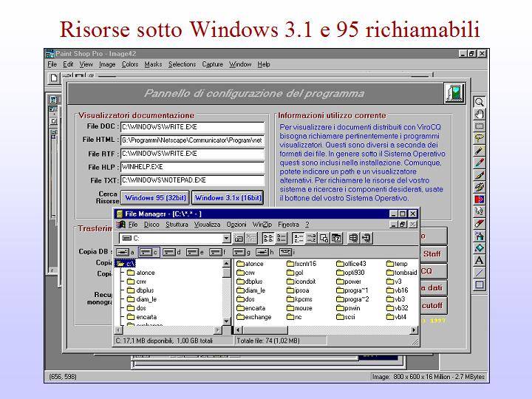Click File Manager sort by size icon
Screen dimensions: 532x399
click(324, 238)
